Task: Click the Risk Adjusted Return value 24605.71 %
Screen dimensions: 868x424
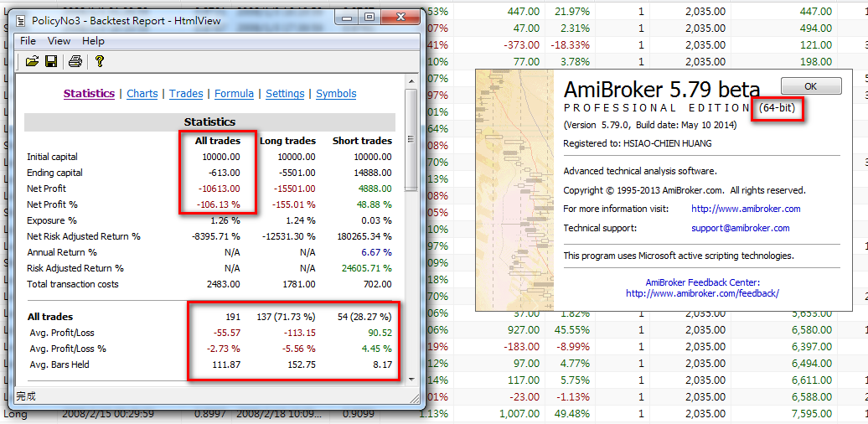Action: (x=365, y=268)
